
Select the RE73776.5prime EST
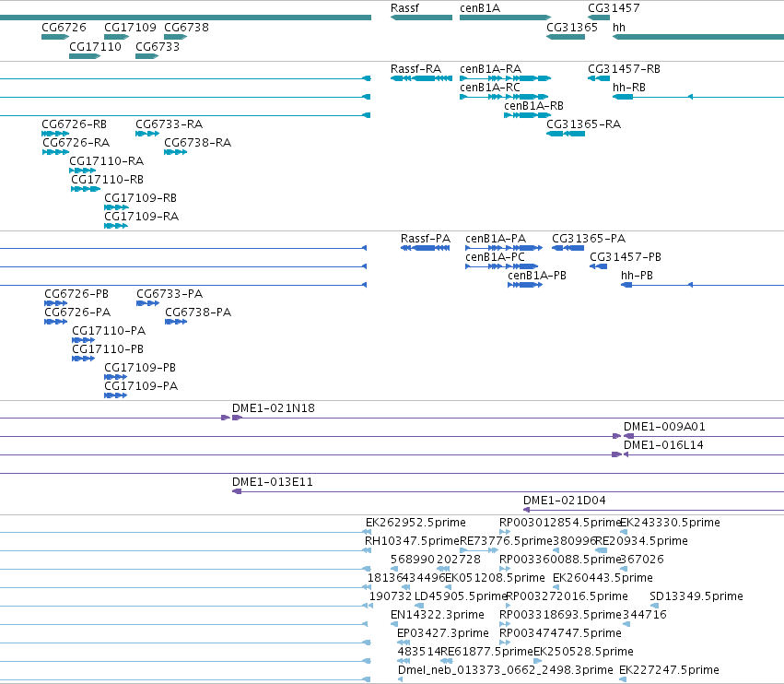click(479, 550)
